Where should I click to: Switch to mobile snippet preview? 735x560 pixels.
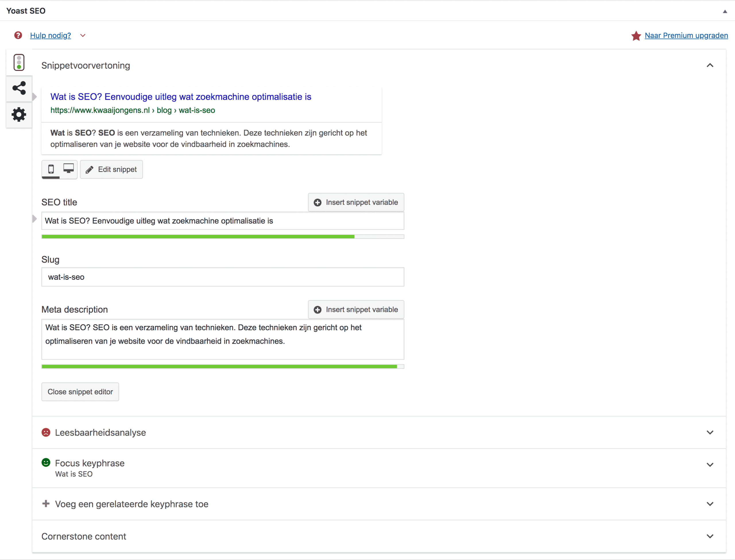(x=51, y=169)
